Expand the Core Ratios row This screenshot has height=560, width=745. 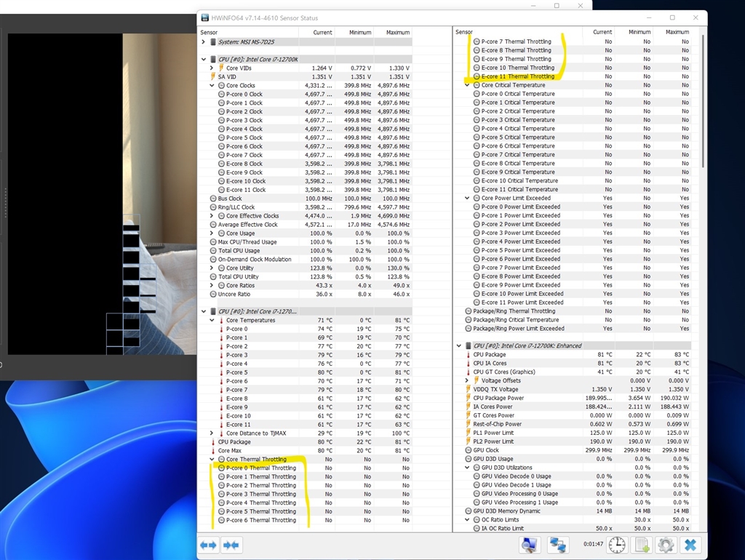(x=212, y=286)
